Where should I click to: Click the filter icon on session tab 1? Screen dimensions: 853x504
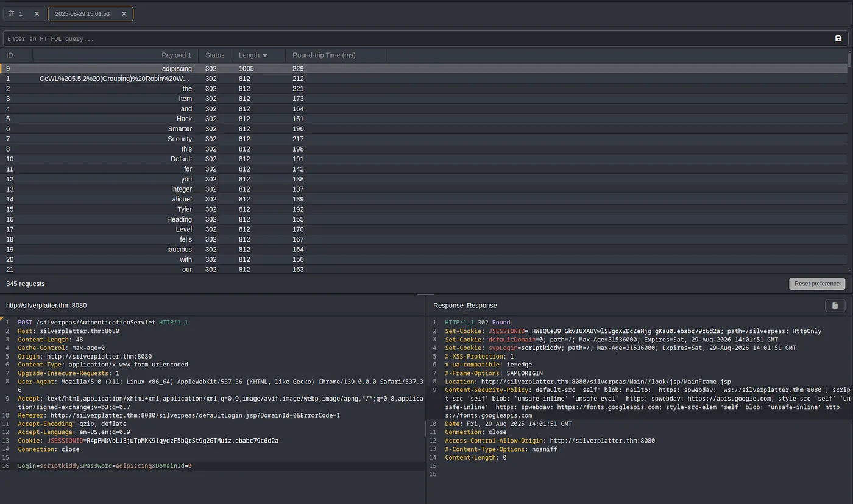pyautogui.click(x=10, y=13)
